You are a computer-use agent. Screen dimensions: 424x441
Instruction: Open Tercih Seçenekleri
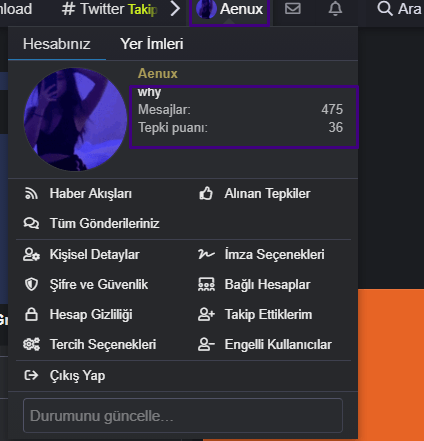(103, 345)
